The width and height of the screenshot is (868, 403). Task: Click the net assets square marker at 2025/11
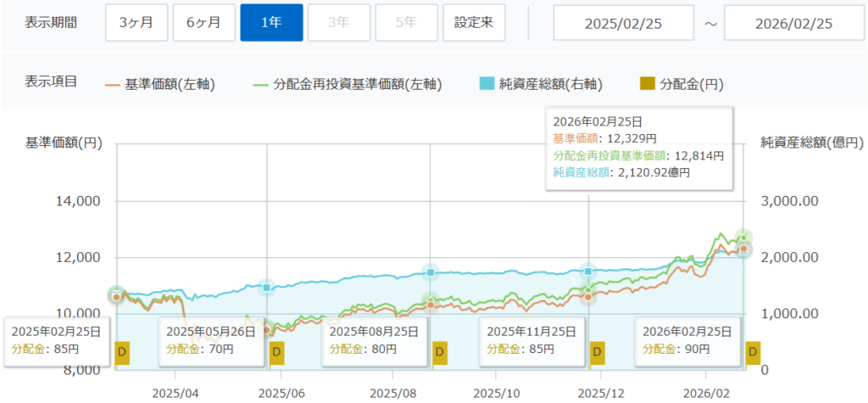tap(587, 271)
